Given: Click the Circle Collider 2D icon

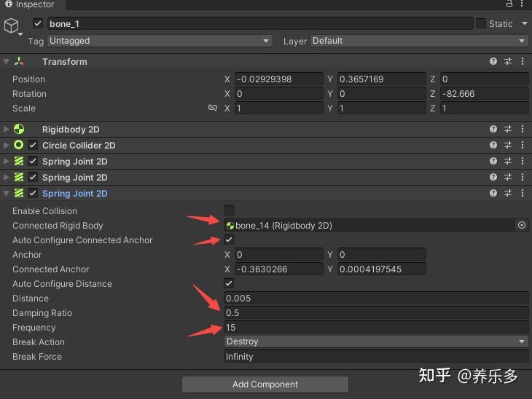Looking at the screenshot, I should 19,145.
